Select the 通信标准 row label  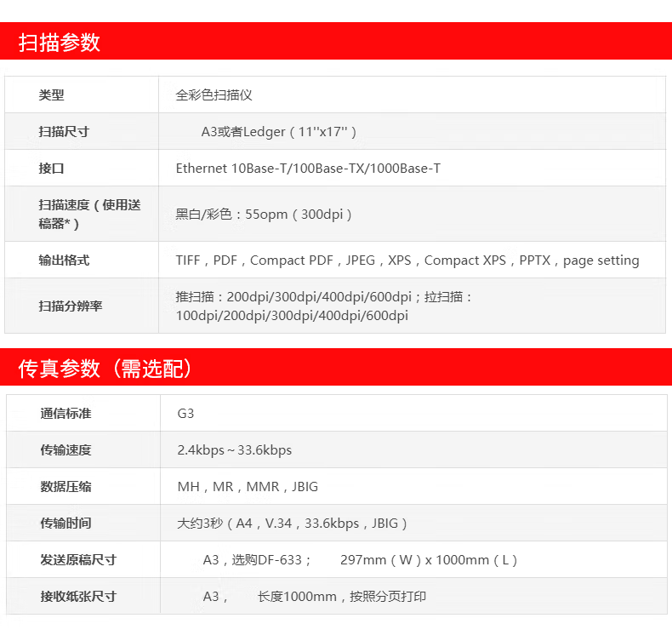click(65, 414)
